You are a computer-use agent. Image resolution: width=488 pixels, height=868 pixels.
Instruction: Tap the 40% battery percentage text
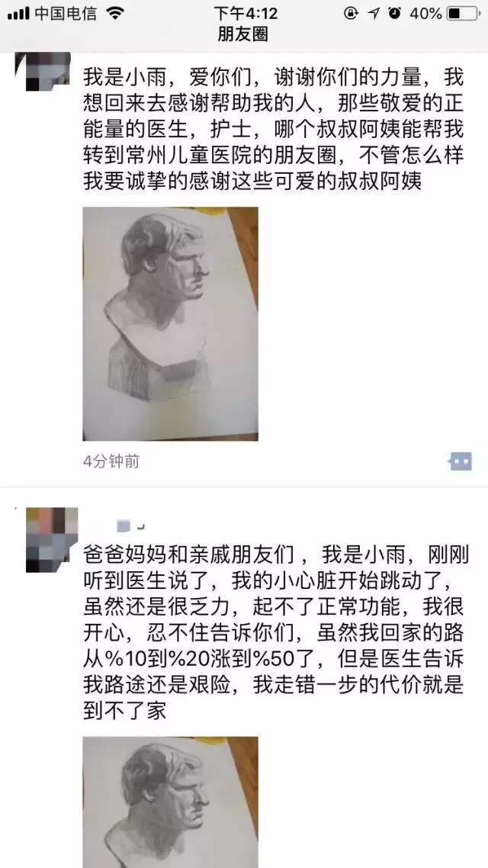tap(425, 13)
